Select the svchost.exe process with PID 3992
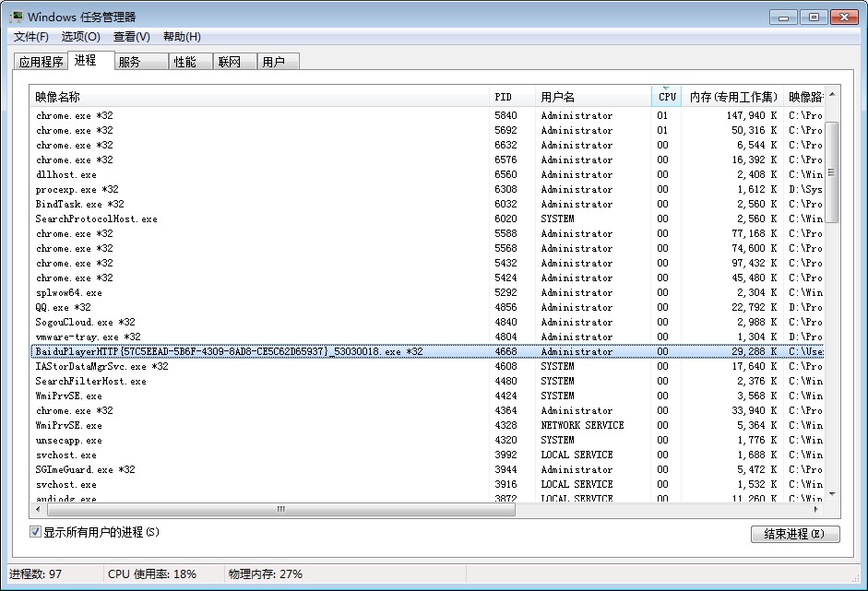The image size is (868, 591). [427, 455]
